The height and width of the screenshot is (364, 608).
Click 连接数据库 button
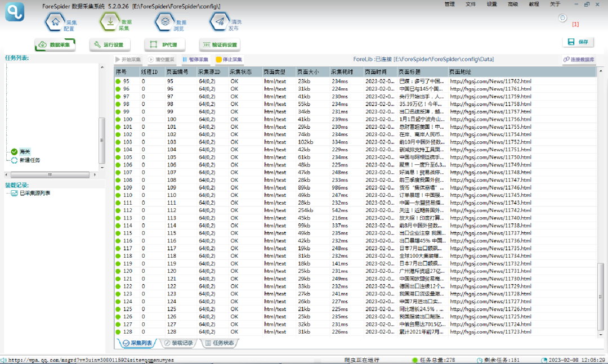tap(579, 59)
